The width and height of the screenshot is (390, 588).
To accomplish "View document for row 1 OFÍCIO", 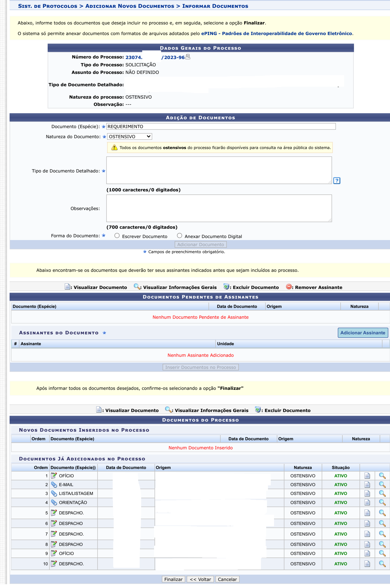I will point(367,476).
